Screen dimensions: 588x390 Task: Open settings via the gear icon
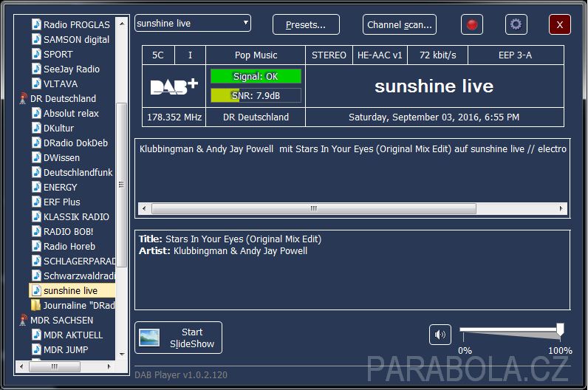point(516,25)
